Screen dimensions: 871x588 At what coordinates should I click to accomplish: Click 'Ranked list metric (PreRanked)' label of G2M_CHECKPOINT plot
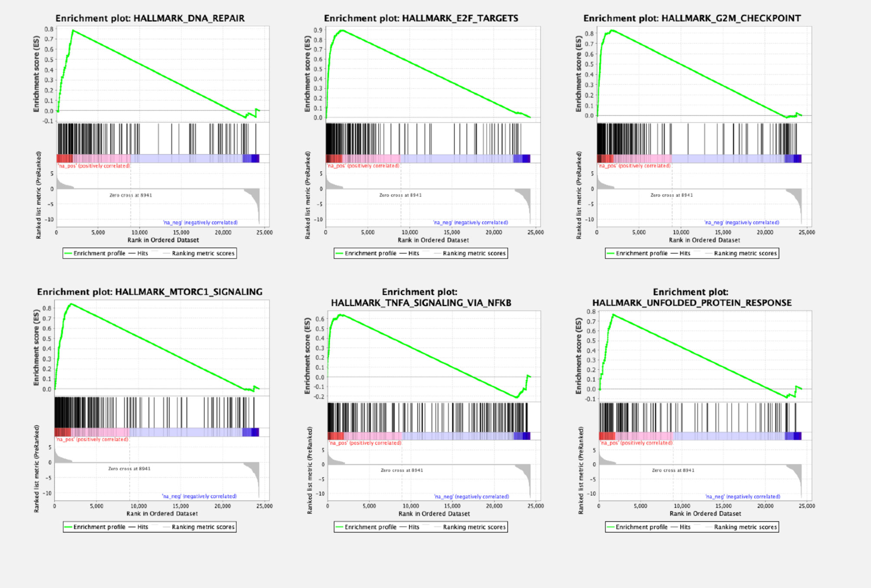pyautogui.click(x=579, y=195)
